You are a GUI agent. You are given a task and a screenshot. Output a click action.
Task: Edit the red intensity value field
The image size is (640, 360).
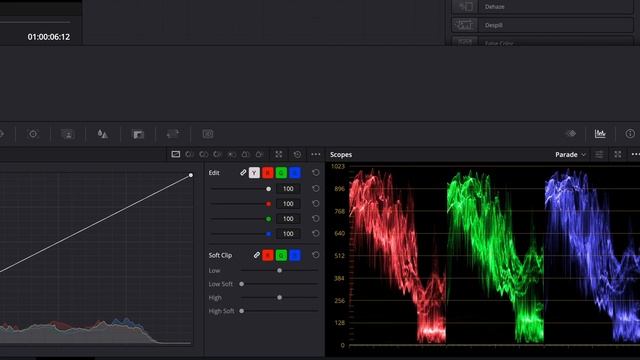point(288,204)
